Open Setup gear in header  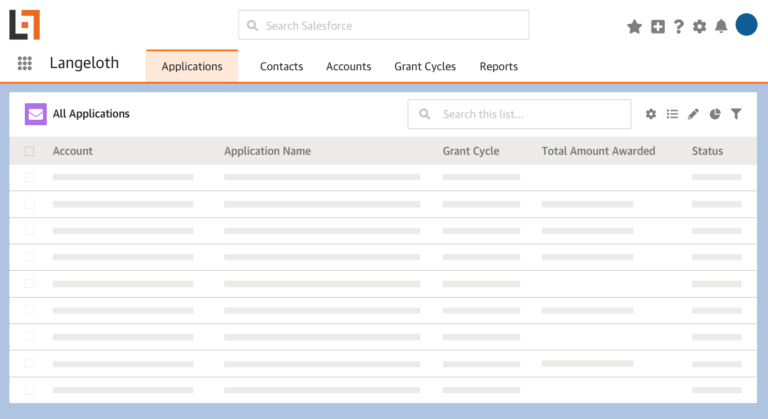click(699, 26)
